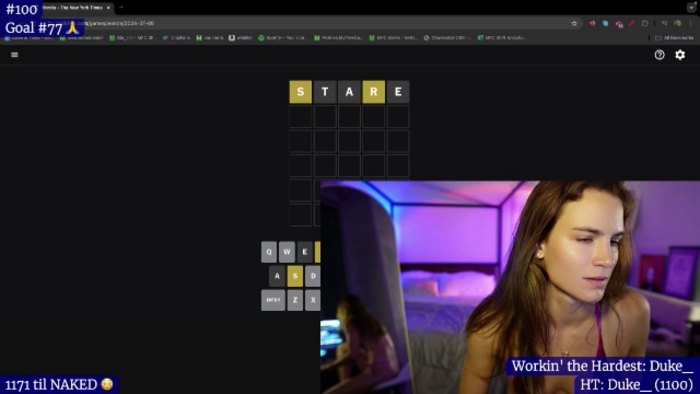Click the first empty tile in second row
Viewport: 700px width, 394px height.
[x=300, y=116]
